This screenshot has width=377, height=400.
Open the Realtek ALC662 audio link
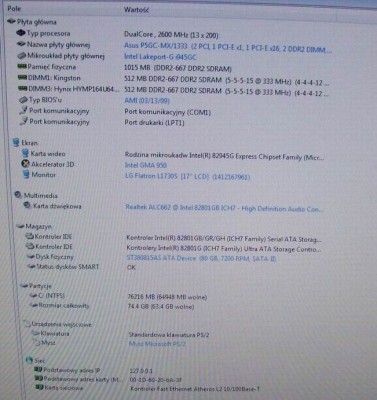click(224, 208)
